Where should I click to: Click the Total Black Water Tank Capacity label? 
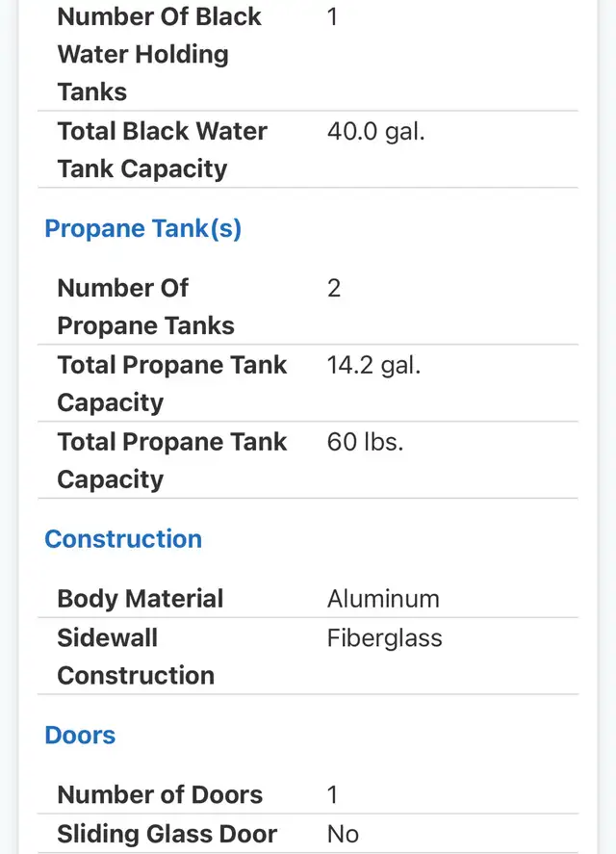[162, 149]
